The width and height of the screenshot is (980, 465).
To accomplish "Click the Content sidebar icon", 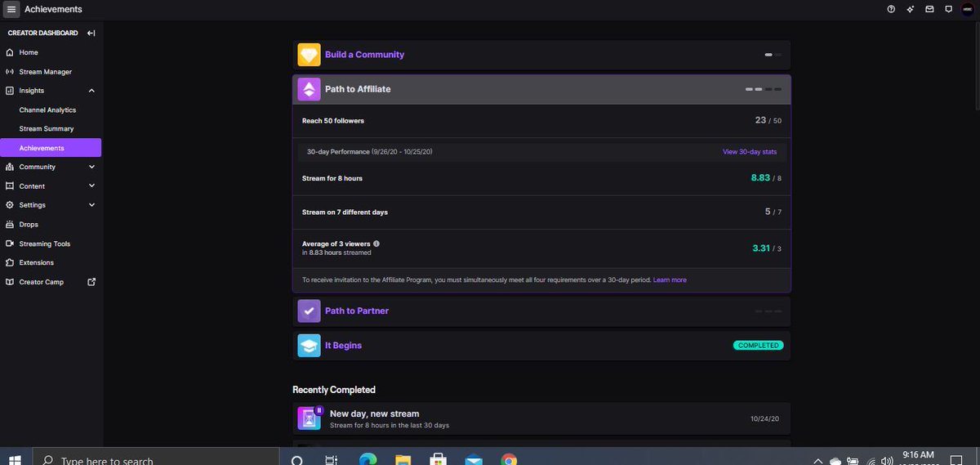I will point(10,186).
